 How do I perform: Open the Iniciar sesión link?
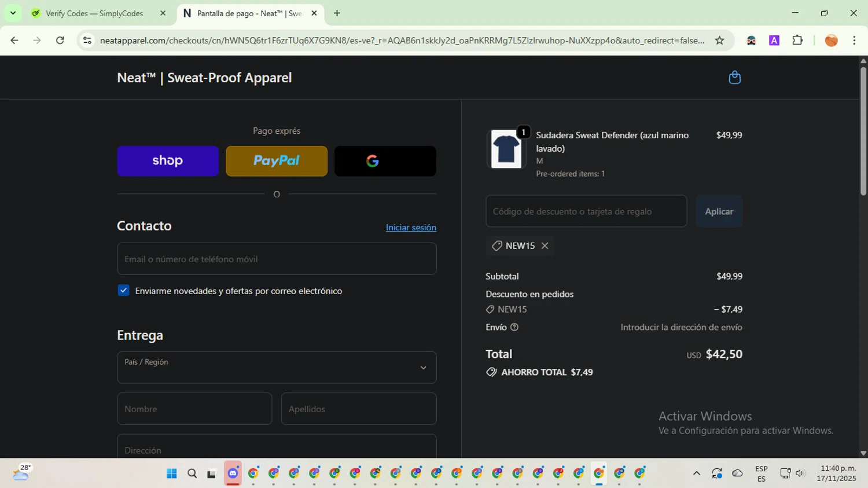(411, 228)
